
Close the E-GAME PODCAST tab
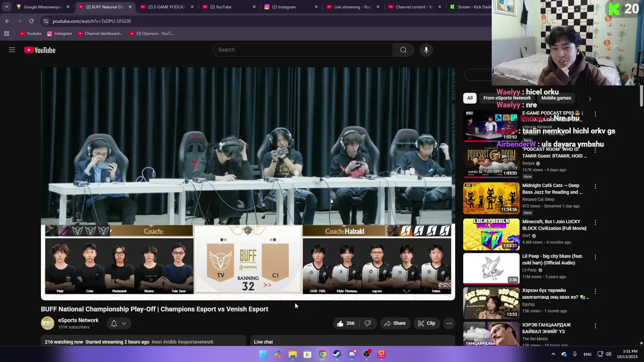click(x=192, y=7)
